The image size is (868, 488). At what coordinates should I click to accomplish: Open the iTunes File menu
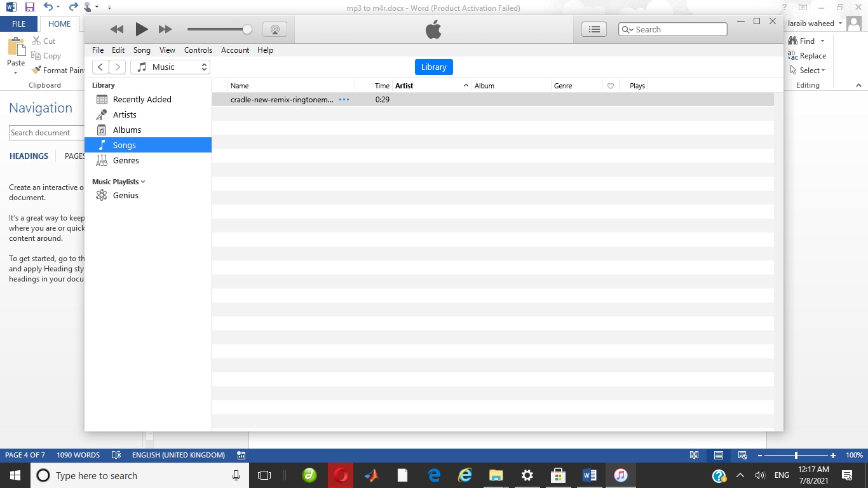pos(98,50)
